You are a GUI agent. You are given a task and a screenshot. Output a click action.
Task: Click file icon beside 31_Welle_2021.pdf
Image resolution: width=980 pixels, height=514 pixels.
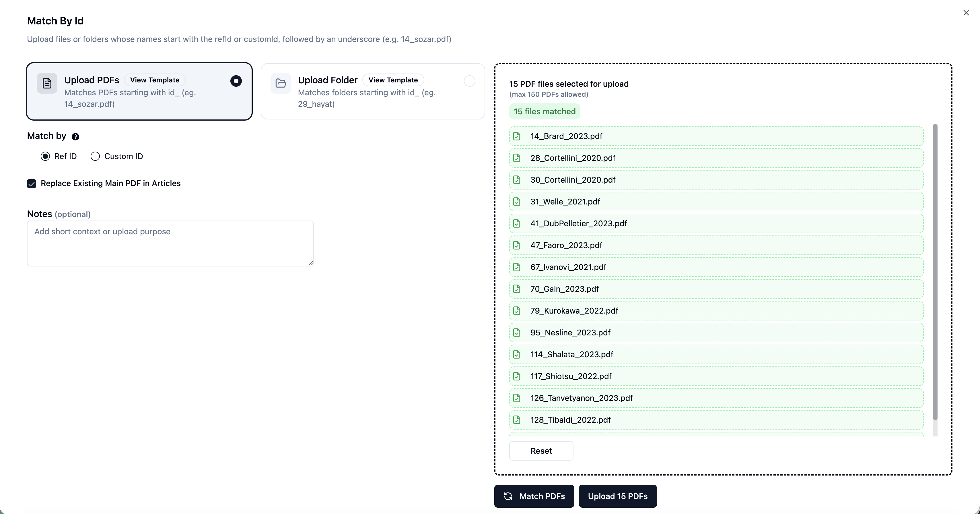coord(517,202)
